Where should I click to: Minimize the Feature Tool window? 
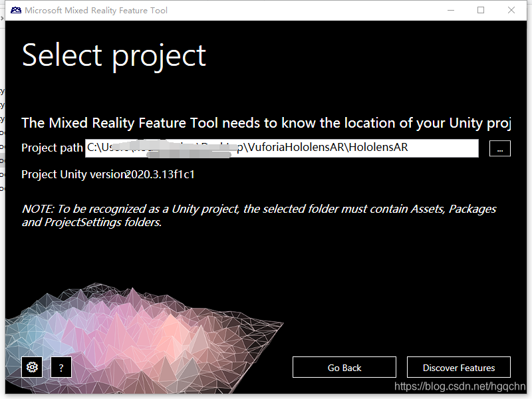click(451, 10)
